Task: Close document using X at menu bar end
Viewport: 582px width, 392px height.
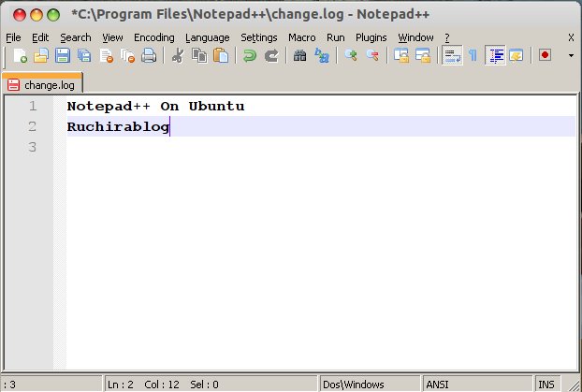Action: [571, 37]
